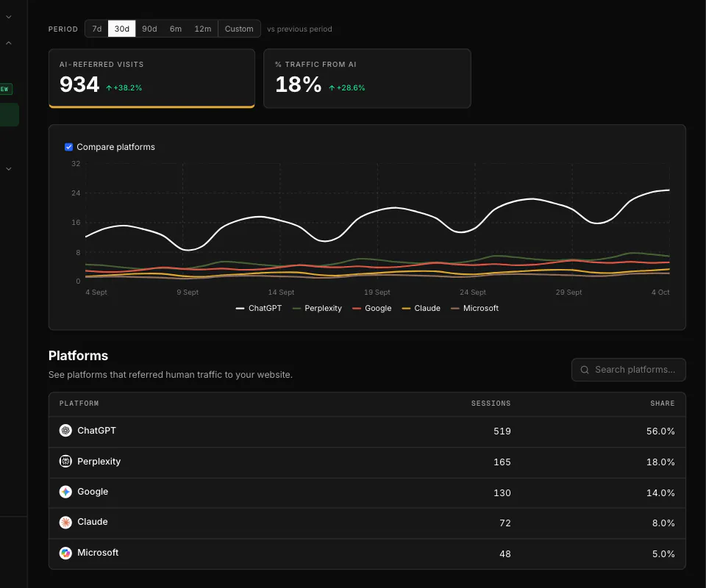Expand the top sidebar chevron-down section

9,17
